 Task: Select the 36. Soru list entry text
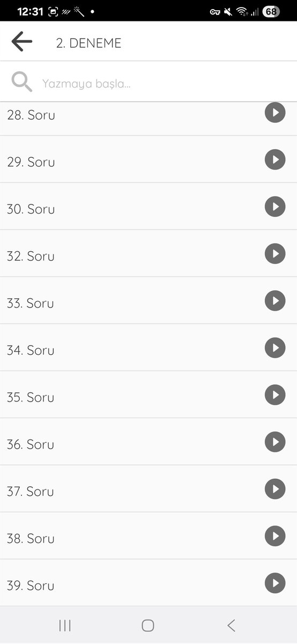point(31,444)
